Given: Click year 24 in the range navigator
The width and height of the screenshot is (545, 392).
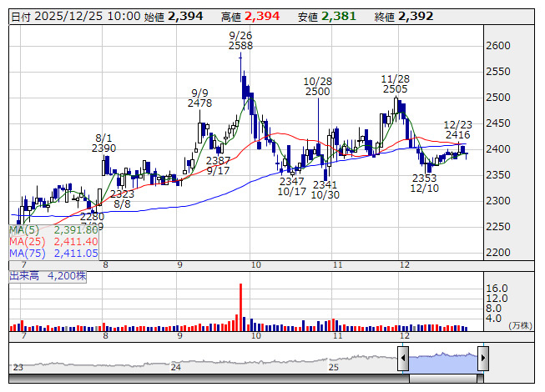Looking at the screenshot, I should tap(176, 367).
